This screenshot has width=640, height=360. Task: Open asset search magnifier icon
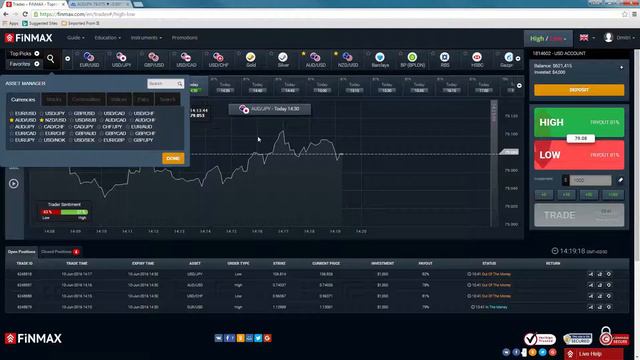pos(51,59)
